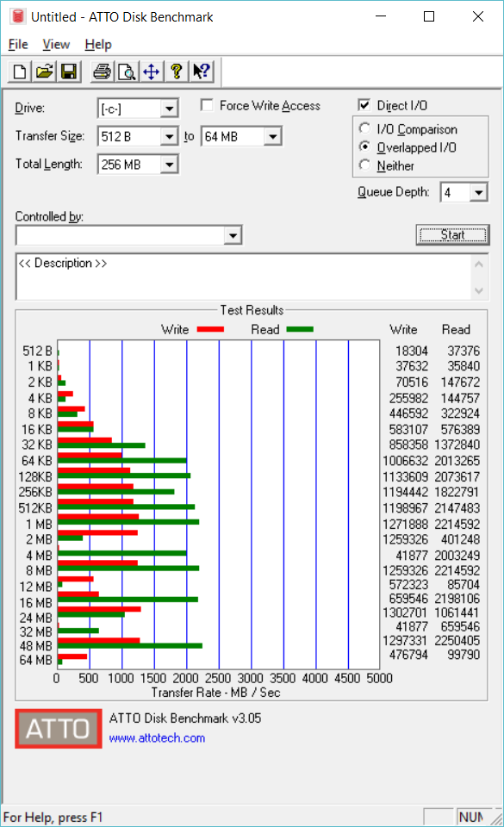Open the Drive dropdown

[169, 109]
